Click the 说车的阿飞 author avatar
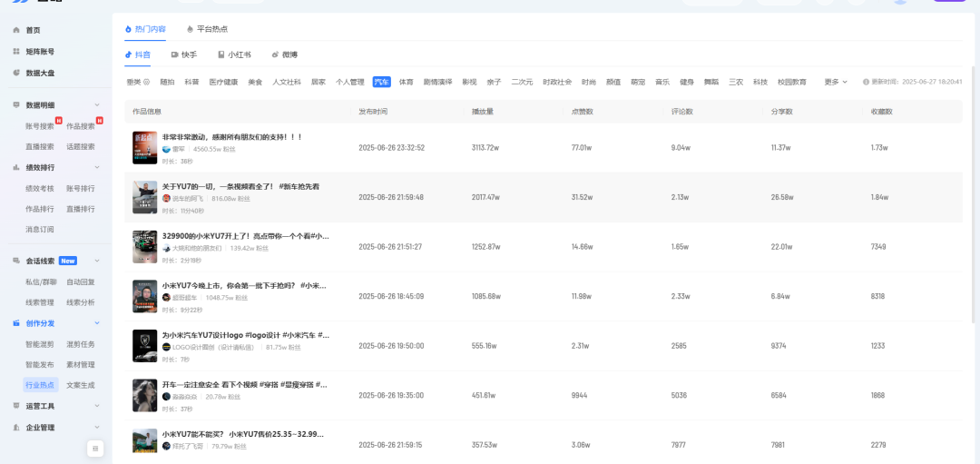 [166, 198]
